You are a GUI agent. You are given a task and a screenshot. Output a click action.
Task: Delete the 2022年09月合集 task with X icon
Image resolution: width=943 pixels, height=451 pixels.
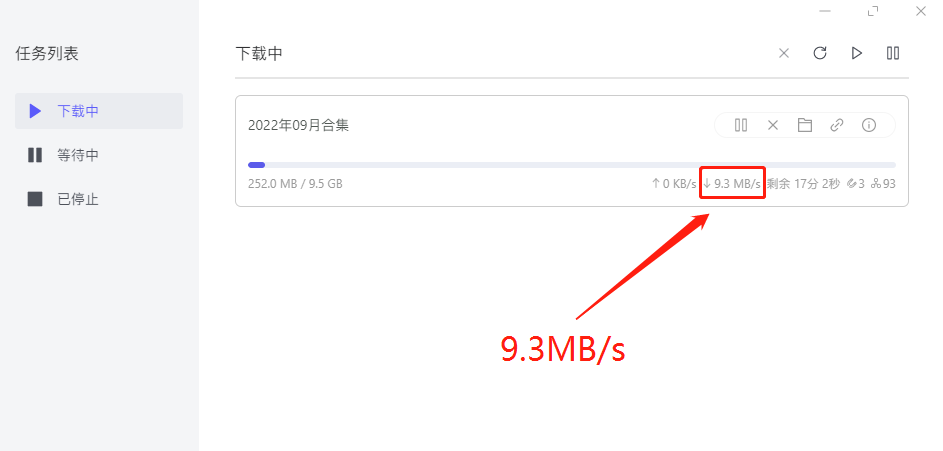point(773,125)
